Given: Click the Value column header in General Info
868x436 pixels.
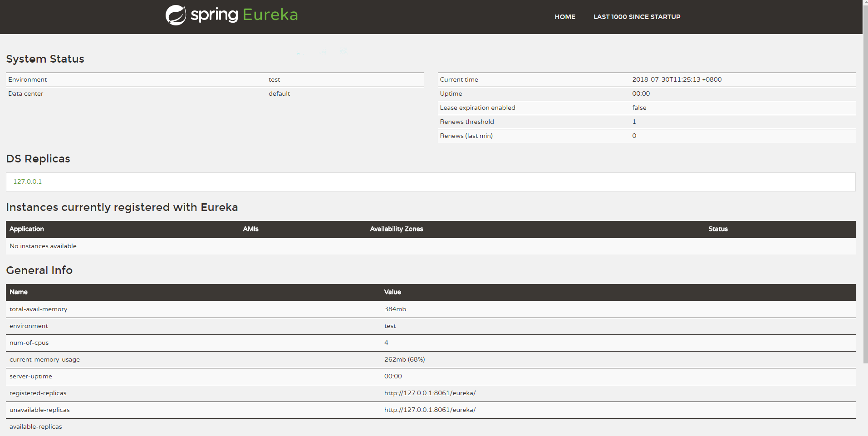Looking at the screenshot, I should [392, 292].
